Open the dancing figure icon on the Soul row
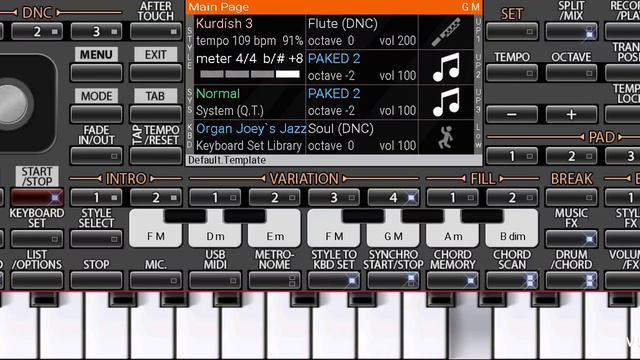This screenshot has width=640, height=360. click(446, 137)
